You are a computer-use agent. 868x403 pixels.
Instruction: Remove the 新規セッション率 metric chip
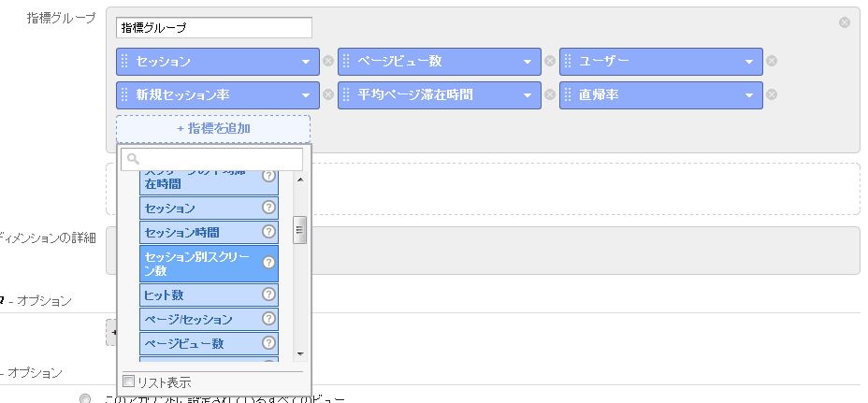pyautogui.click(x=328, y=94)
